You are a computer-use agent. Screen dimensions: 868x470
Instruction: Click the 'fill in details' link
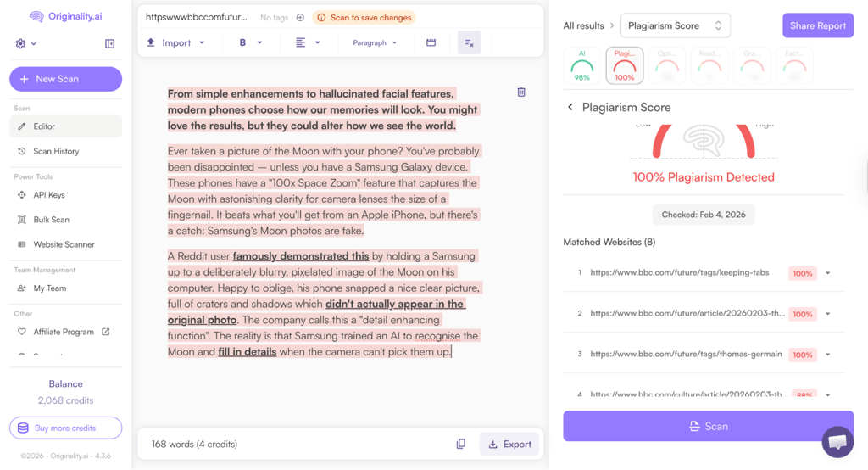coord(247,351)
